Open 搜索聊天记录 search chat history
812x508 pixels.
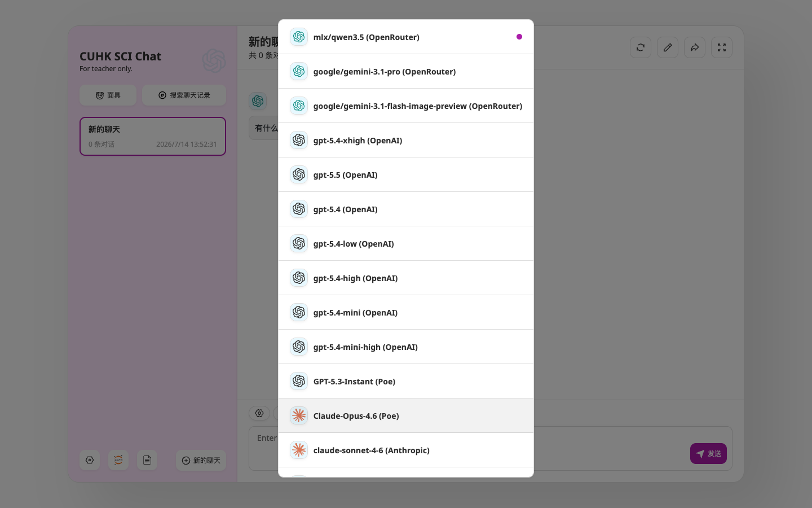pyautogui.click(x=184, y=95)
